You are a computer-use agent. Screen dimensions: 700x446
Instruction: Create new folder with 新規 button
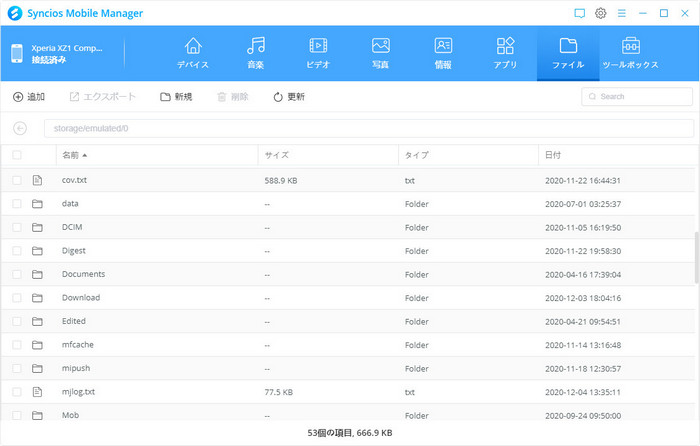[x=176, y=97]
